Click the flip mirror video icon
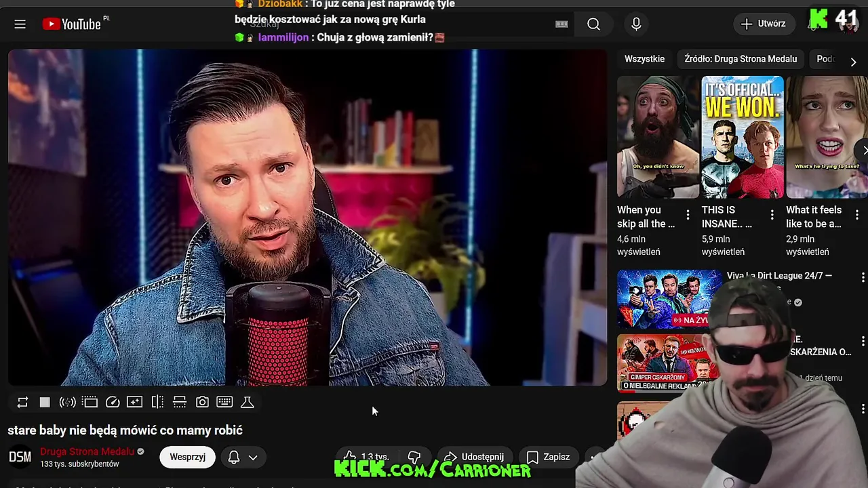The width and height of the screenshot is (868, 488). click(157, 402)
